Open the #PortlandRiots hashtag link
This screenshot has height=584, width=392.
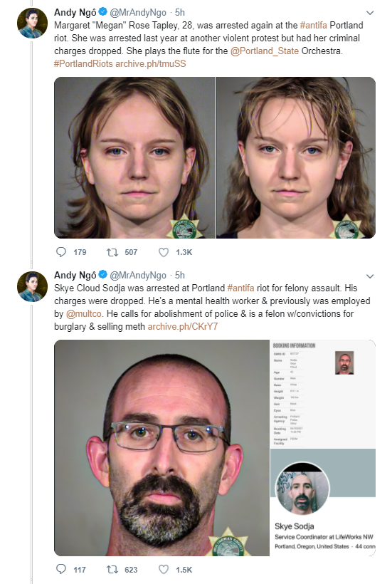coord(83,63)
